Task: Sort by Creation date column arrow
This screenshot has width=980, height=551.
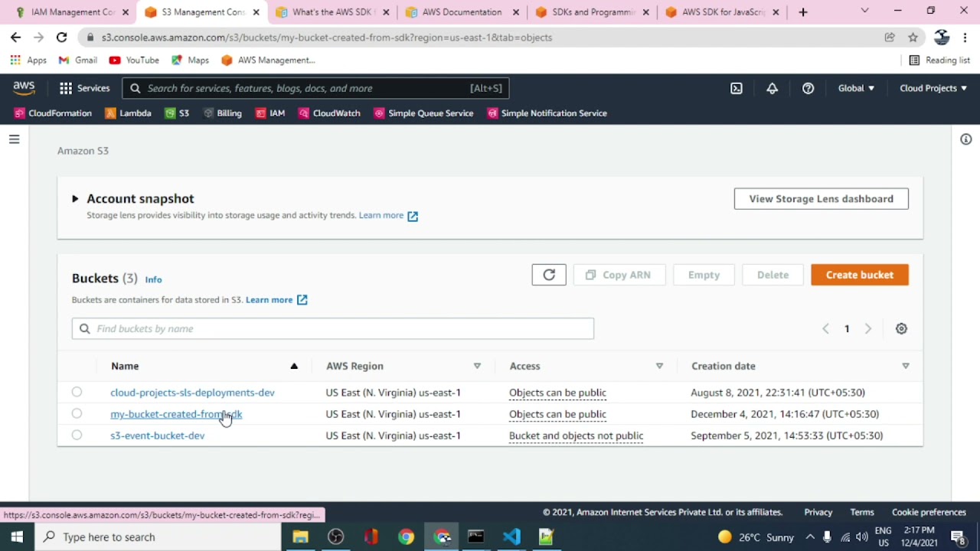Action: (x=906, y=366)
